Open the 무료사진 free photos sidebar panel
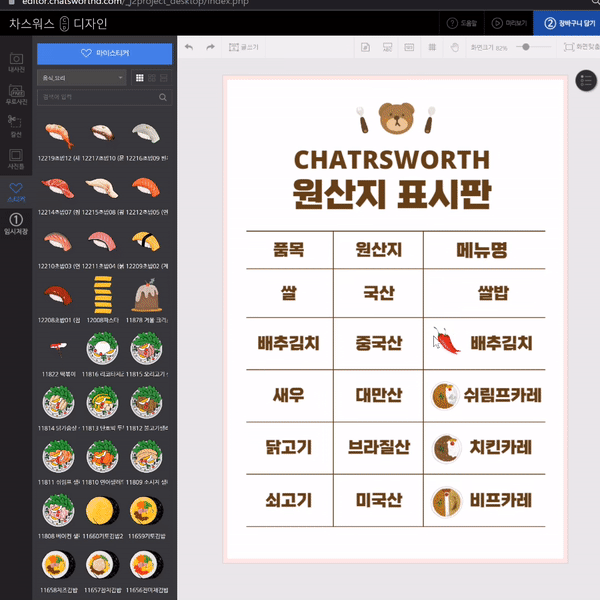The image size is (600, 600). 16,94
